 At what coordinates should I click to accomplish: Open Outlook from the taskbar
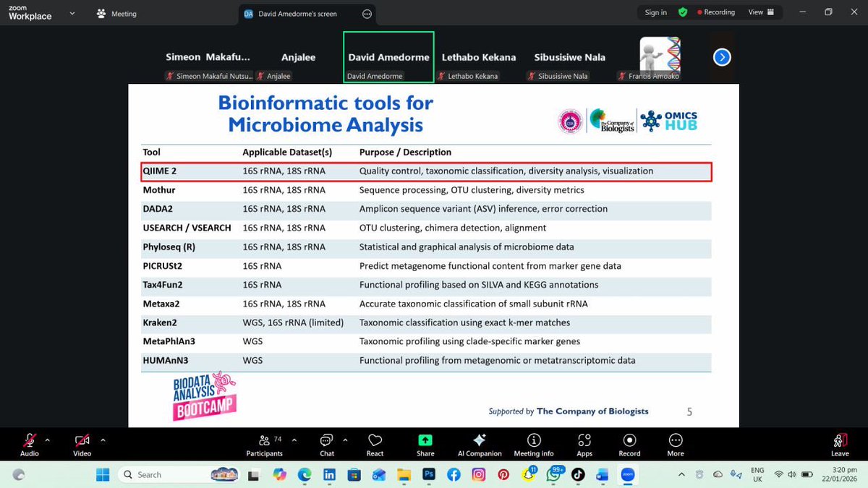(379, 474)
